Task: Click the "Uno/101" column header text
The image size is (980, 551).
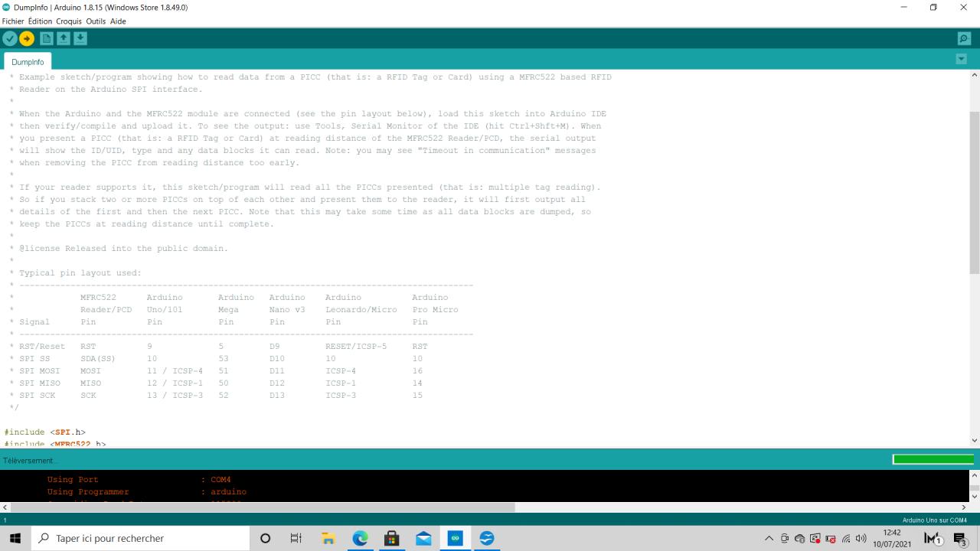Action: (165, 310)
